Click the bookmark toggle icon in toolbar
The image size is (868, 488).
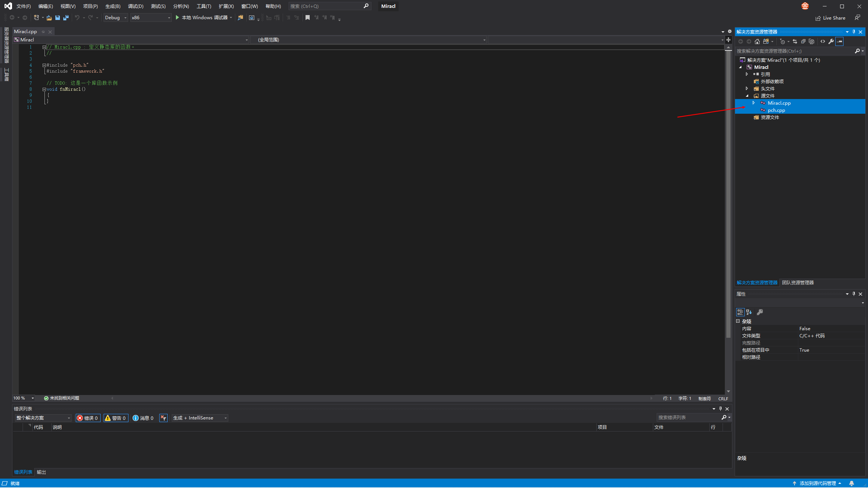(307, 18)
